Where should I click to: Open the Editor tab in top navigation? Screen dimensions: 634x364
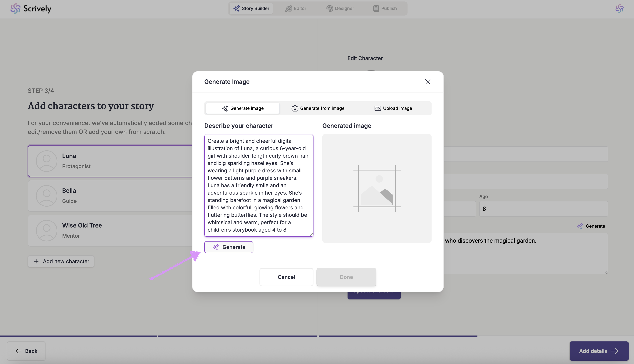(x=296, y=9)
